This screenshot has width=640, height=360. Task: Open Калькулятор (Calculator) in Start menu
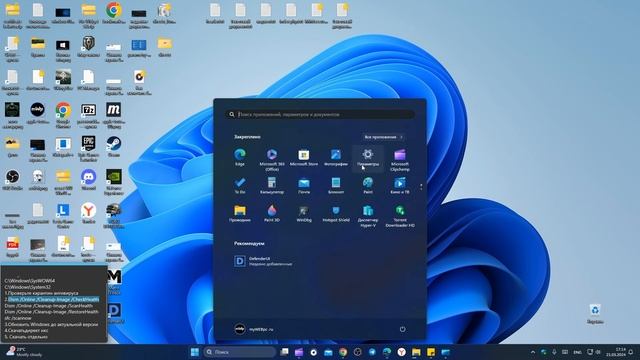click(x=271, y=185)
